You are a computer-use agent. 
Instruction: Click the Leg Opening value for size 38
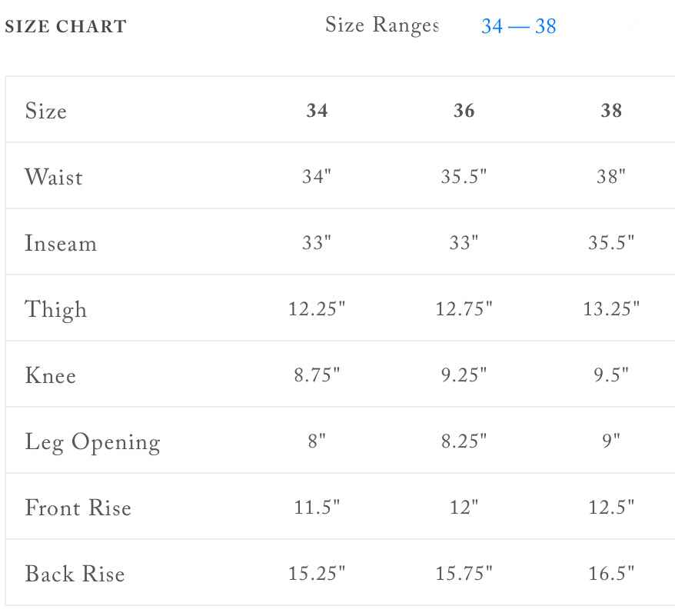click(610, 441)
